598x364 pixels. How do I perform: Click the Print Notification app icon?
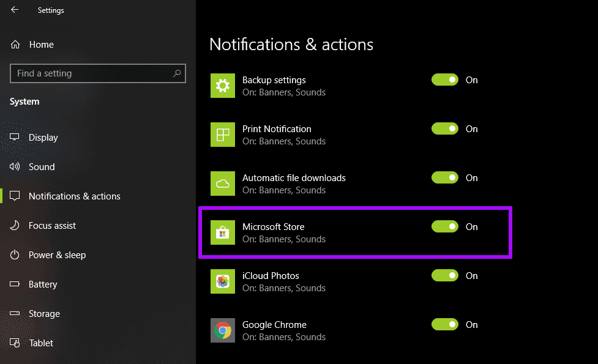[x=223, y=135]
